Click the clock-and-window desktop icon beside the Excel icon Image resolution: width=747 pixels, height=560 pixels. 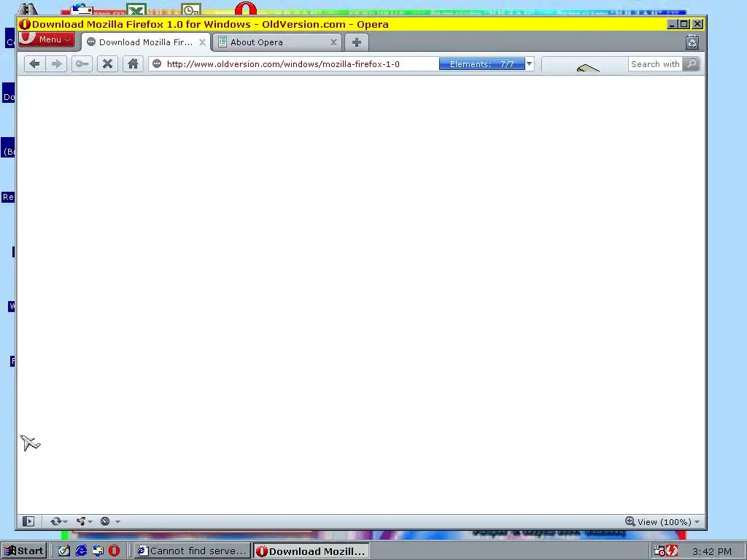(191, 9)
